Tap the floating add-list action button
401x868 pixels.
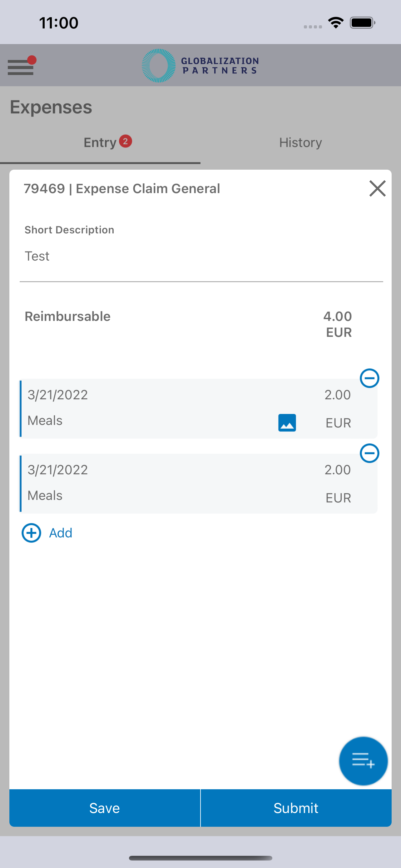(363, 761)
